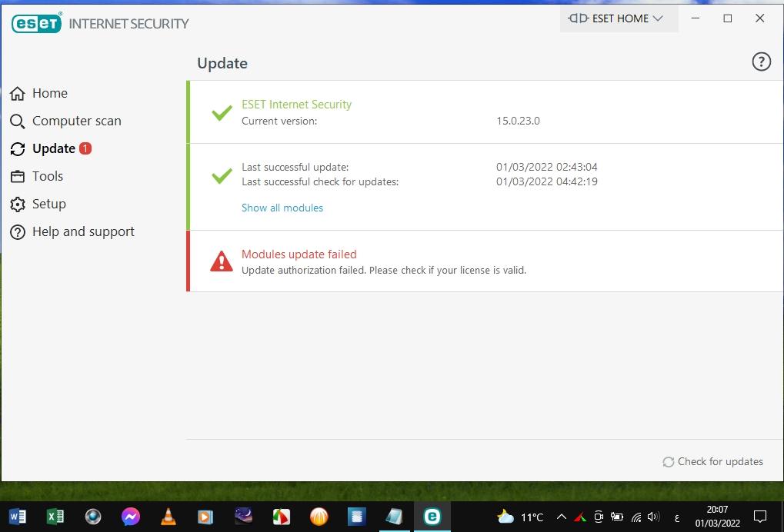Go to the Home section
This screenshot has height=532, width=784.
point(38,94)
